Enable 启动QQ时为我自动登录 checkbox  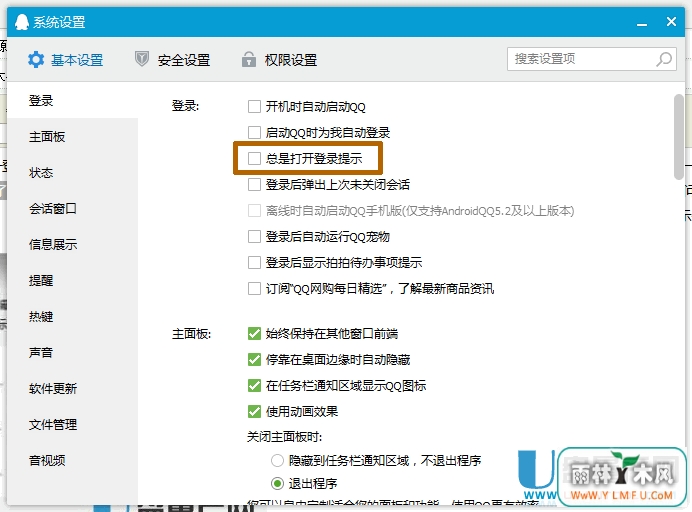pos(254,132)
